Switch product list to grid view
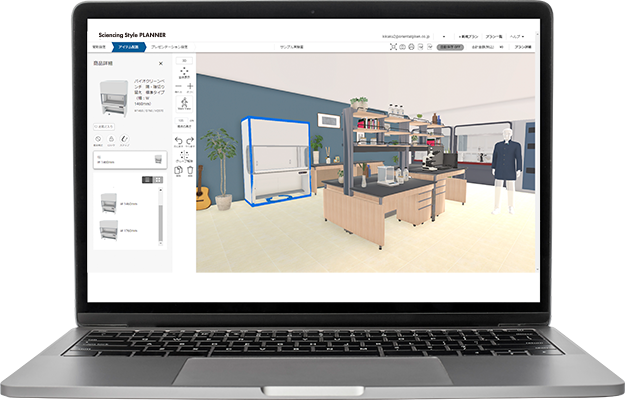The image size is (625, 400). click(157, 179)
